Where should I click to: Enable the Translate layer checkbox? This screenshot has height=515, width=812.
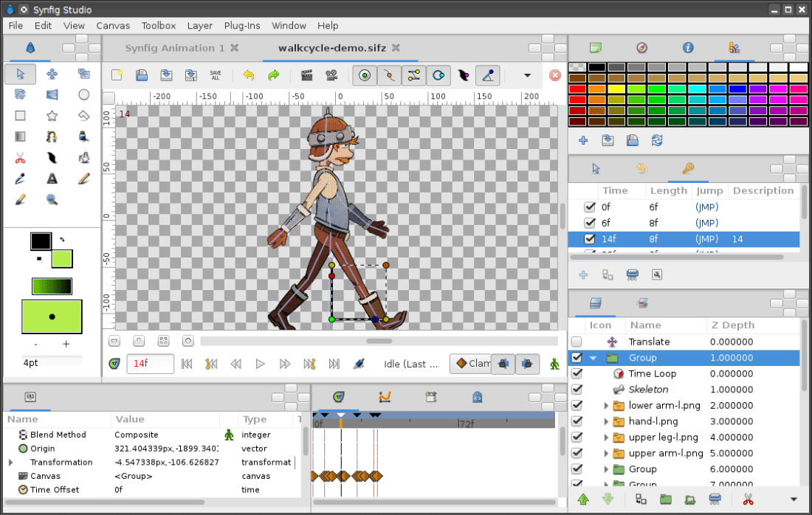point(577,342)
